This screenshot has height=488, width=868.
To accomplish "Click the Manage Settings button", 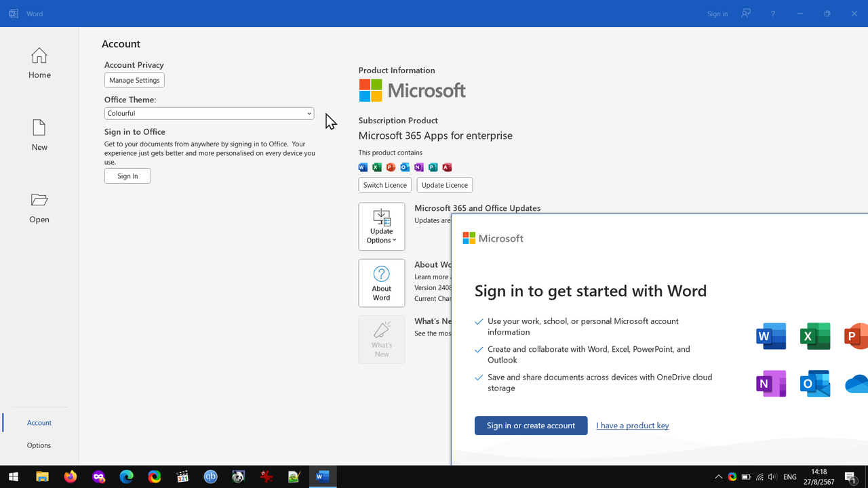I will [x=134, y=80].
